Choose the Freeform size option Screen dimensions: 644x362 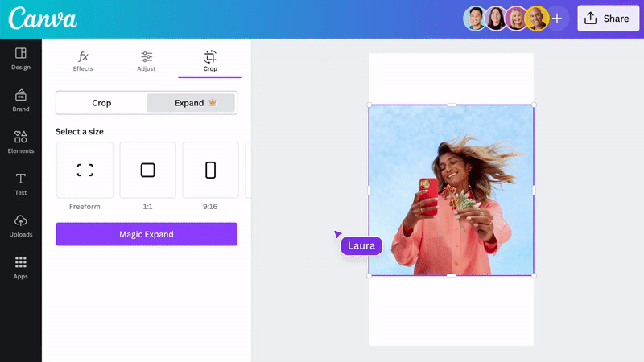pos(85,170)
